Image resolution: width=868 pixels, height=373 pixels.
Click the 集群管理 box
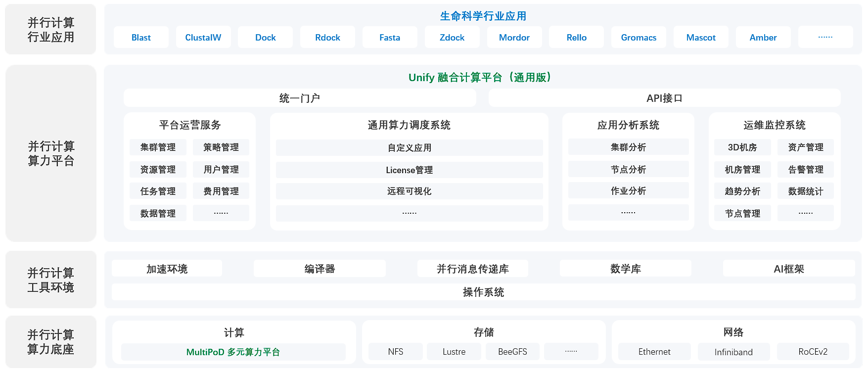pos(158,147)
